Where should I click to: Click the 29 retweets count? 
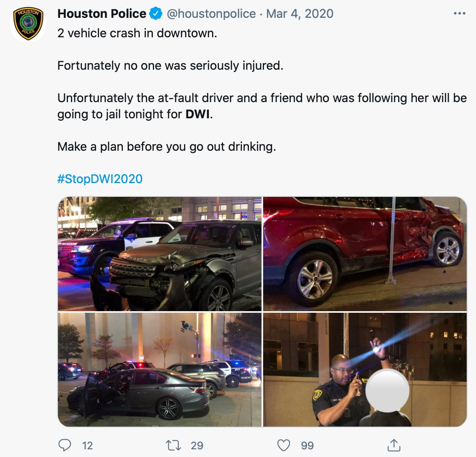pyautogui.click(x=197, y=446)
